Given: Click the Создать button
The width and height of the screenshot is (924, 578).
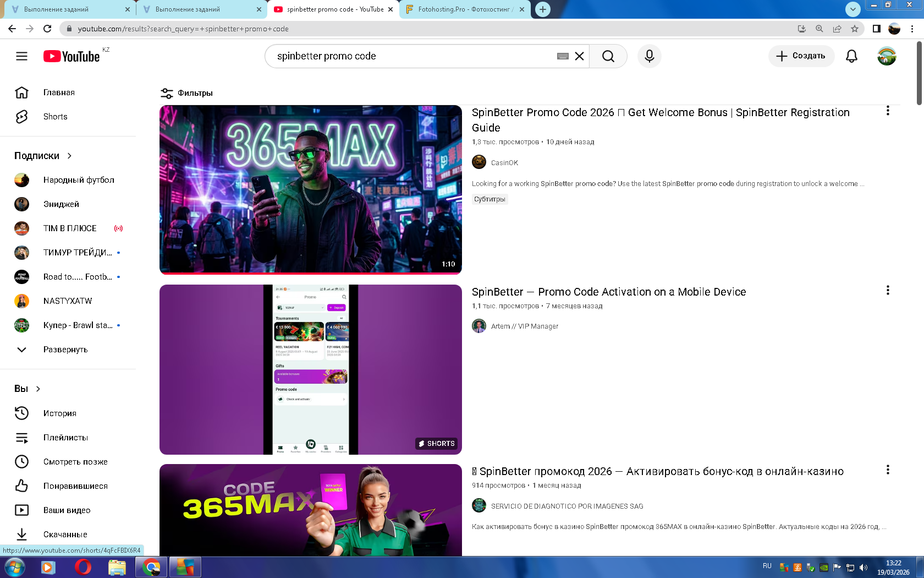Looking at the screenshot, I should tap(801, 56).
